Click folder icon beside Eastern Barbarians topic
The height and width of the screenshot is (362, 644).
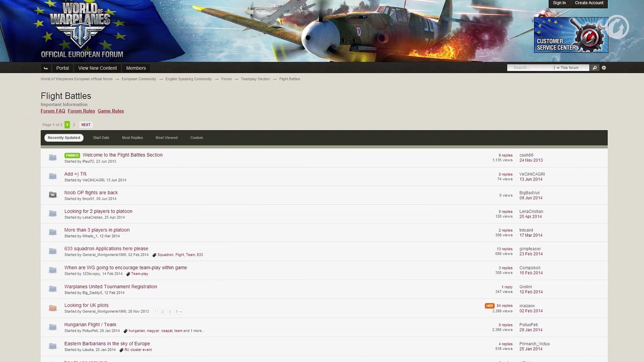tap(52, 346)
